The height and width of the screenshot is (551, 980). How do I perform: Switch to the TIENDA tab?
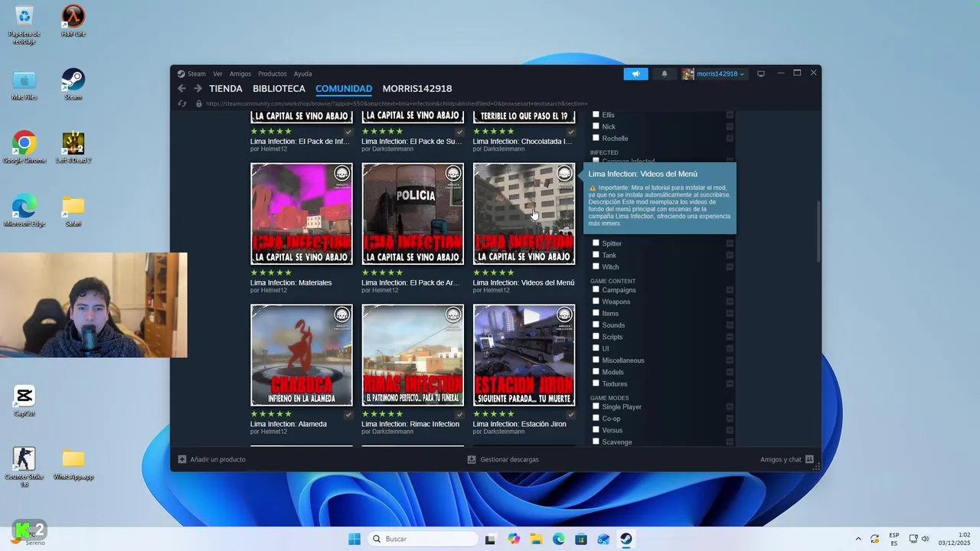coord(226,89)
